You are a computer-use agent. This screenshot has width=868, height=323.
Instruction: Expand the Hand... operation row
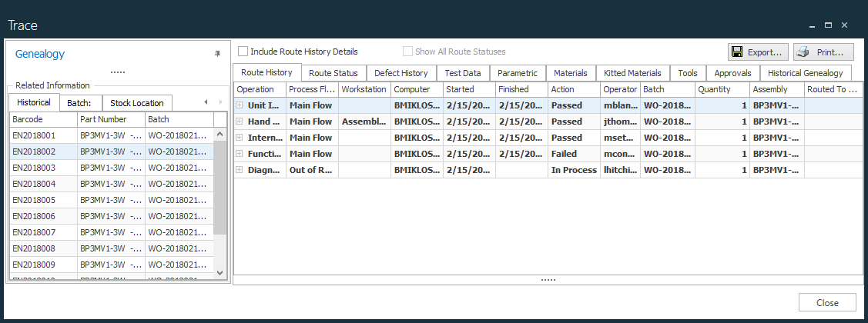pyautogui.click(x=240, y=122)
